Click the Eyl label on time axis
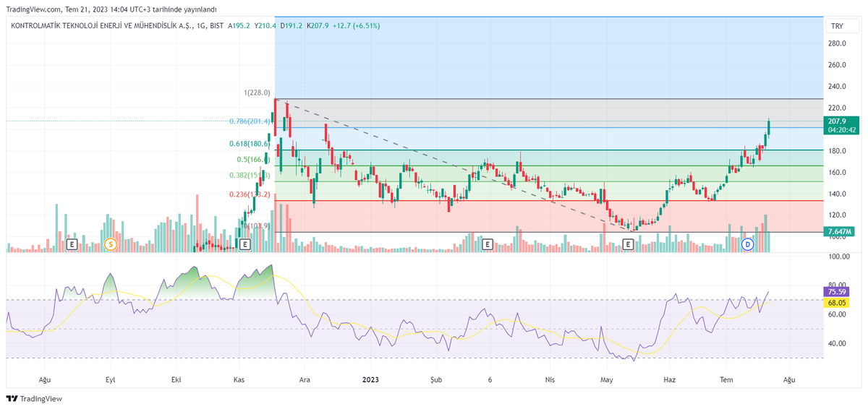The image size is (868, 409). coord(110,379)
